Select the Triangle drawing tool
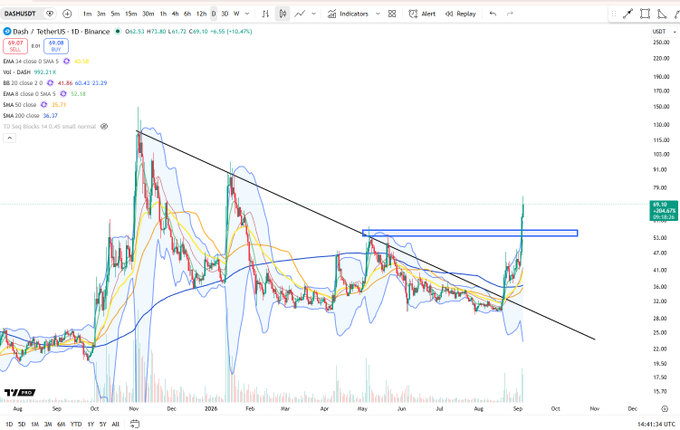Screen dimensions: 680x430 tap(662, 14)
